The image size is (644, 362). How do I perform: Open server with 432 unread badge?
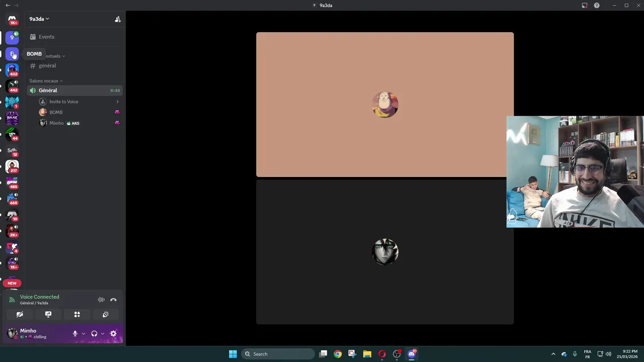pyautogui.click(x=12, y=70)
